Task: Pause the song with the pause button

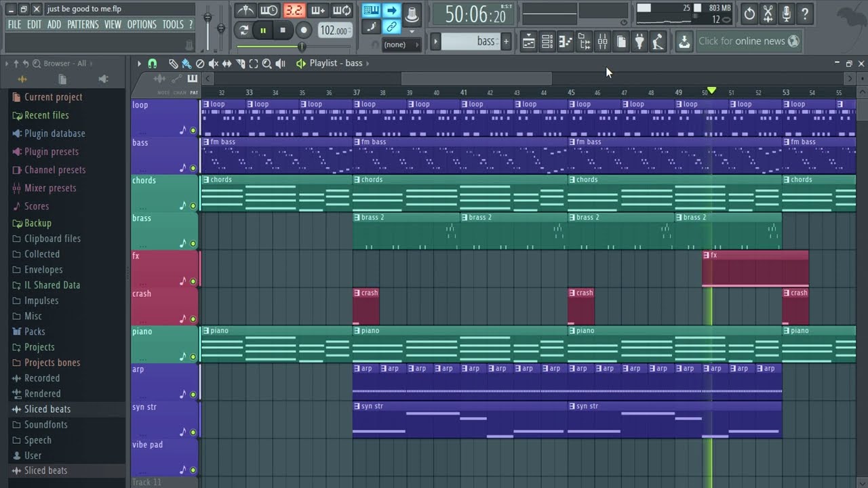Action: pos(263,30)
